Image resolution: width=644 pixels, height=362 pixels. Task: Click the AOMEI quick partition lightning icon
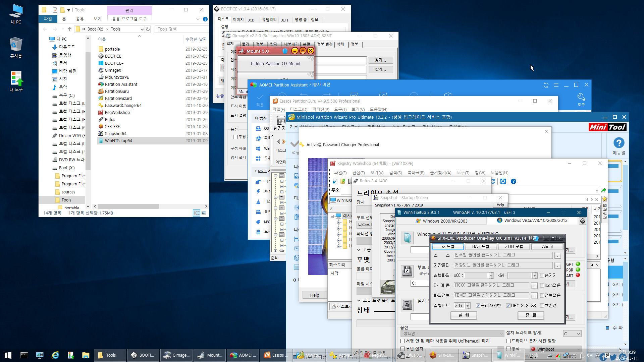(x=258, y=191)
